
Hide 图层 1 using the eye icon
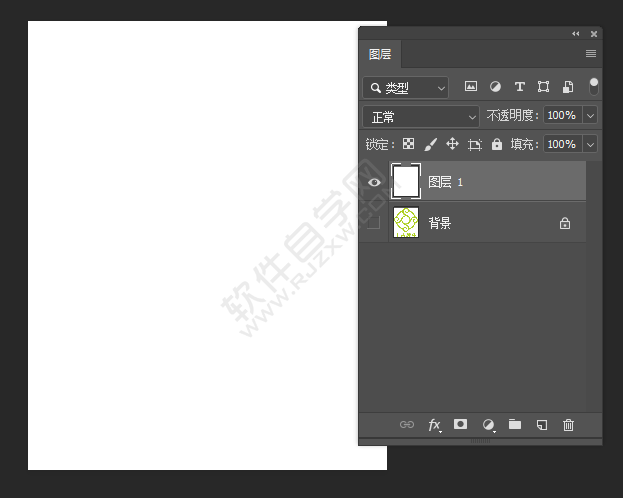(374, 182)
